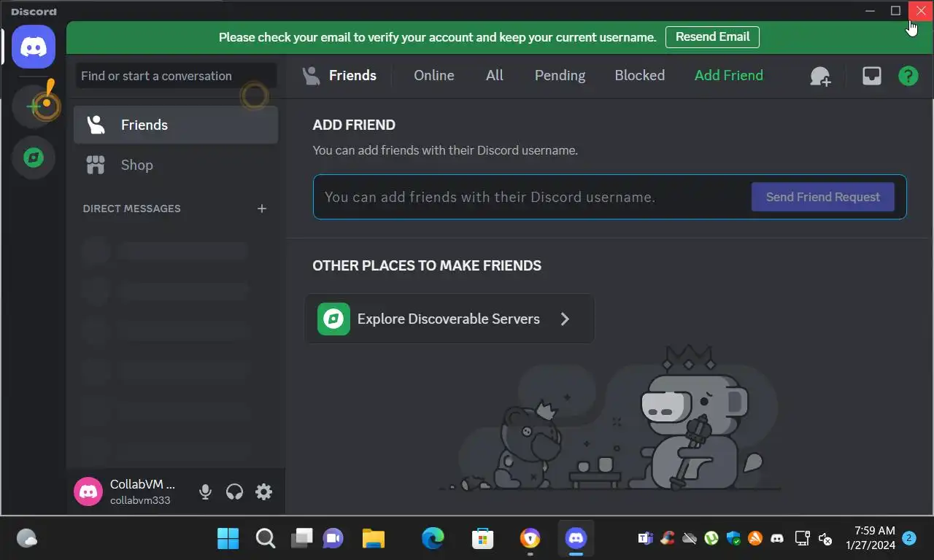
Task: Deafen audio with headphones icon
Action: (234, 492)
